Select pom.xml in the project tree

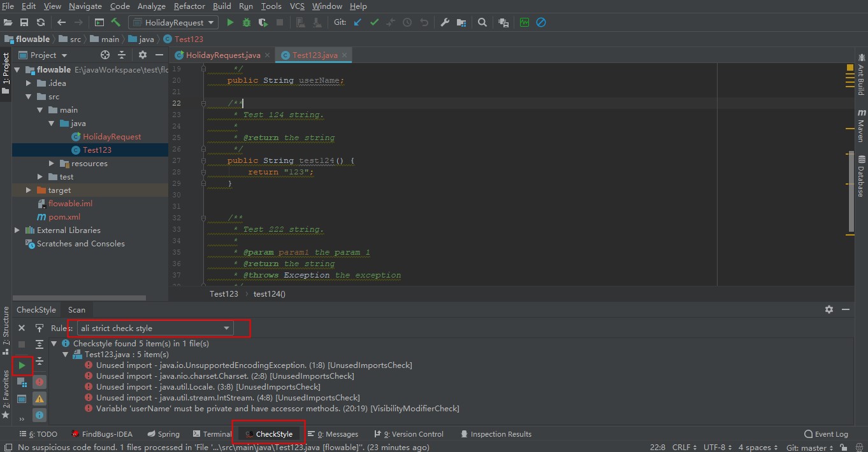pos(64,217)
